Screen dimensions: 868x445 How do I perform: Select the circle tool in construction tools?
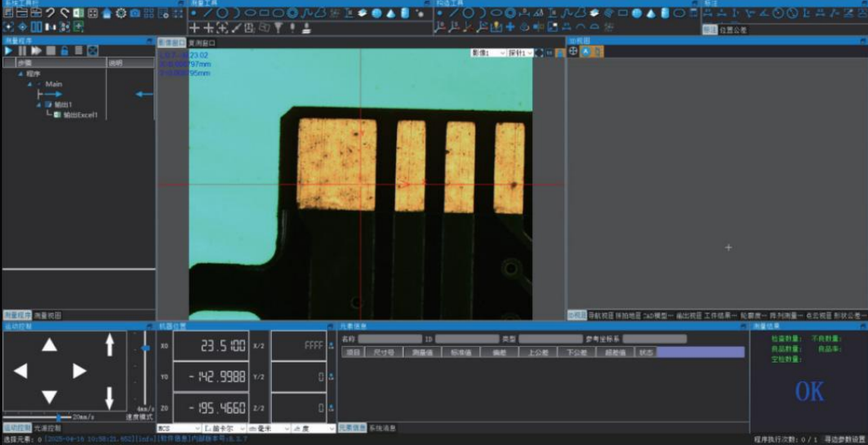pos(469,13)
